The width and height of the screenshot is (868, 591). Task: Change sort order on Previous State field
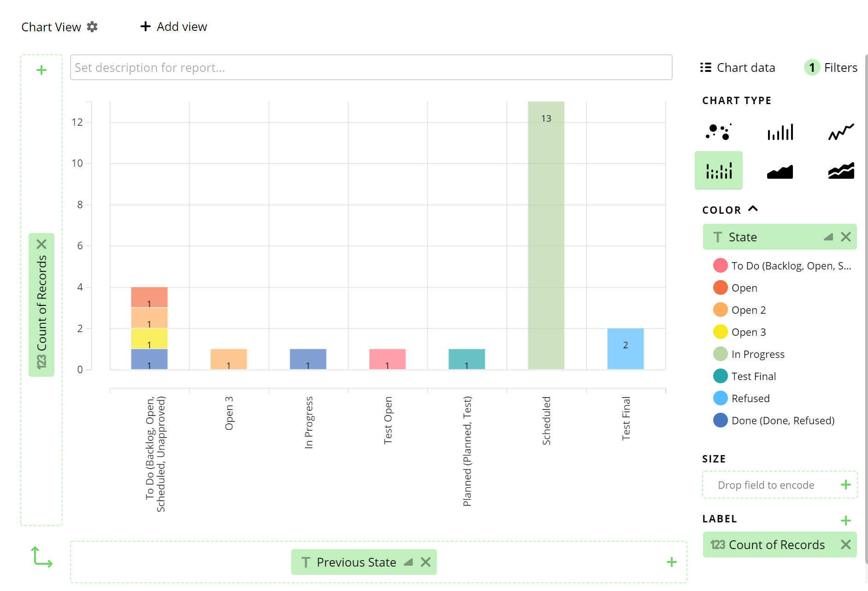click(408, 562)
